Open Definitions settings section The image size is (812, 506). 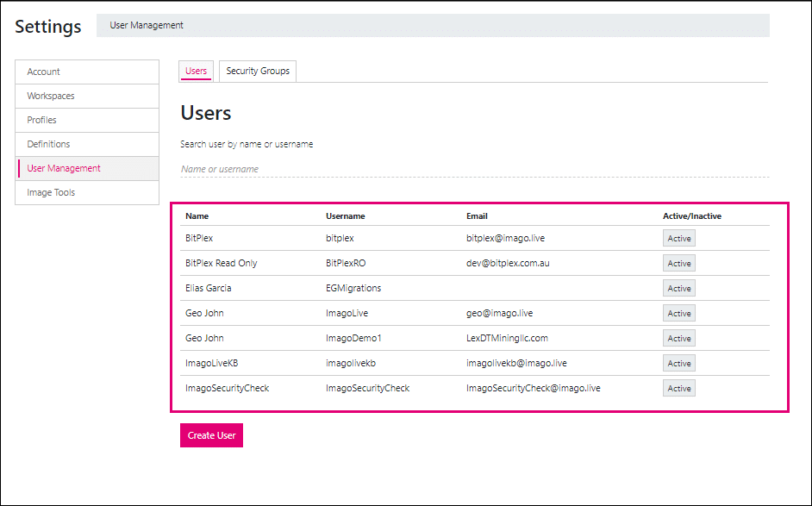(x=87, y=144)
